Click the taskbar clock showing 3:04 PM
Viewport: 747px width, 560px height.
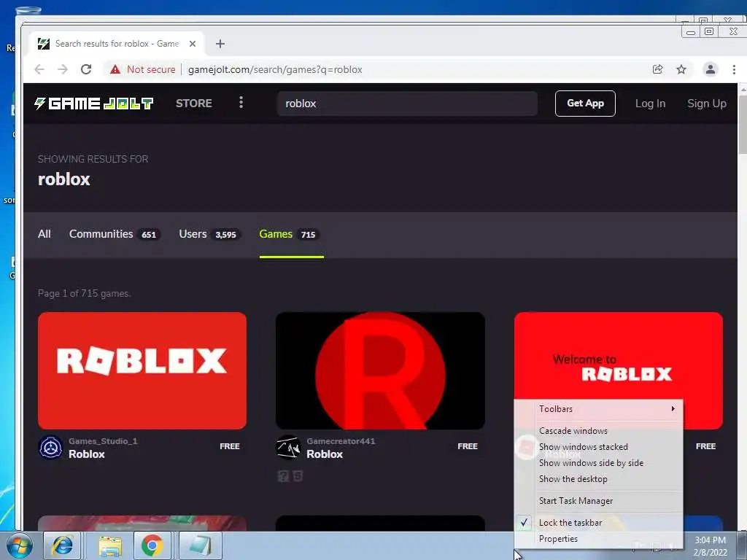pyautogui.click(x=710, y=546)
